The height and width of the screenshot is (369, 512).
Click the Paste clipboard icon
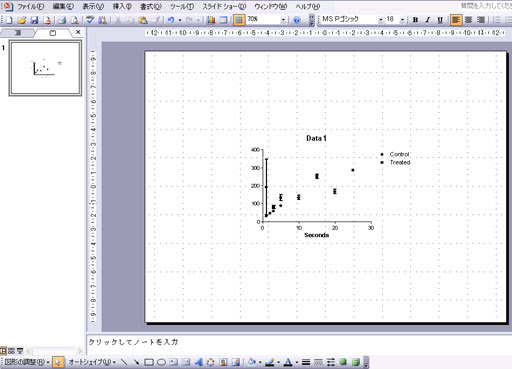coord(143,20)
